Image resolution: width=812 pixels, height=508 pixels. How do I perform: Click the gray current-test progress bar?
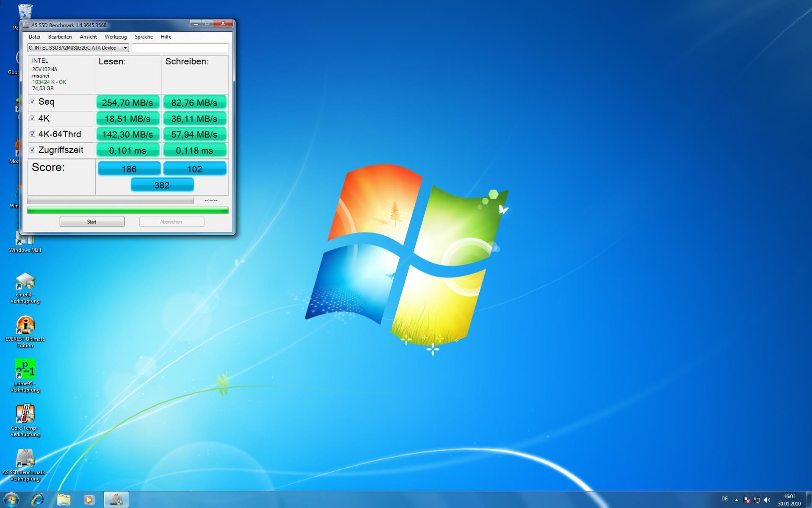pyautogui.click(x=110, y=200)
